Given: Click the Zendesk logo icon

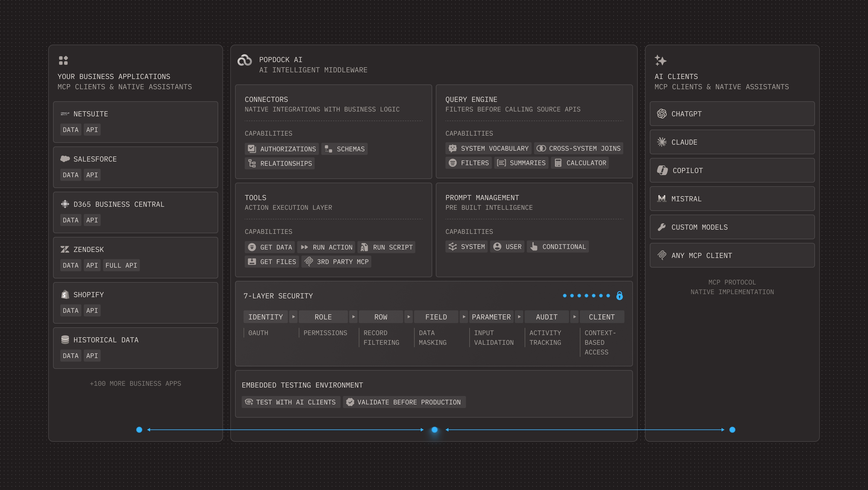Looking at the screenshot, I should 65,250.
